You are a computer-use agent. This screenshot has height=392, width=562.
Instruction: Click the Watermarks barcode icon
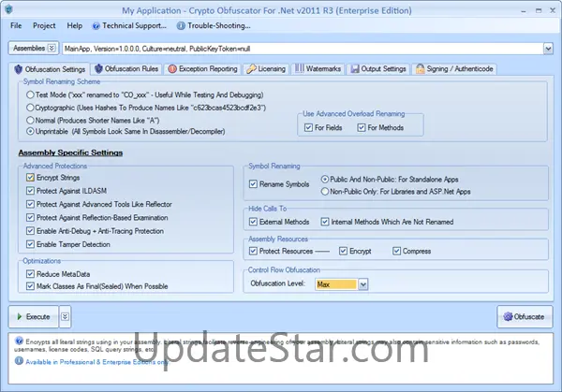tap(300, 68)
